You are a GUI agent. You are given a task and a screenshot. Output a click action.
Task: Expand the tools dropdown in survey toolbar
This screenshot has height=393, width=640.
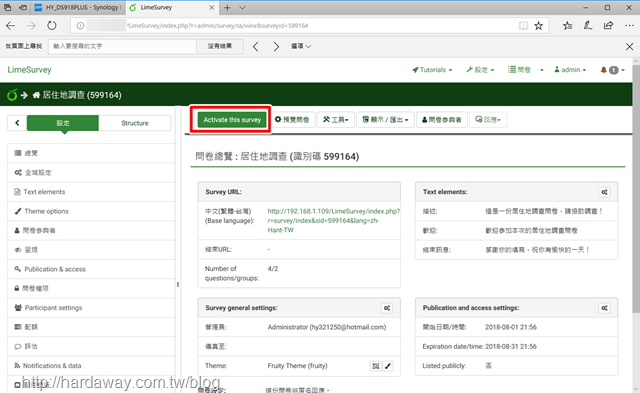[x=336, y=120]
